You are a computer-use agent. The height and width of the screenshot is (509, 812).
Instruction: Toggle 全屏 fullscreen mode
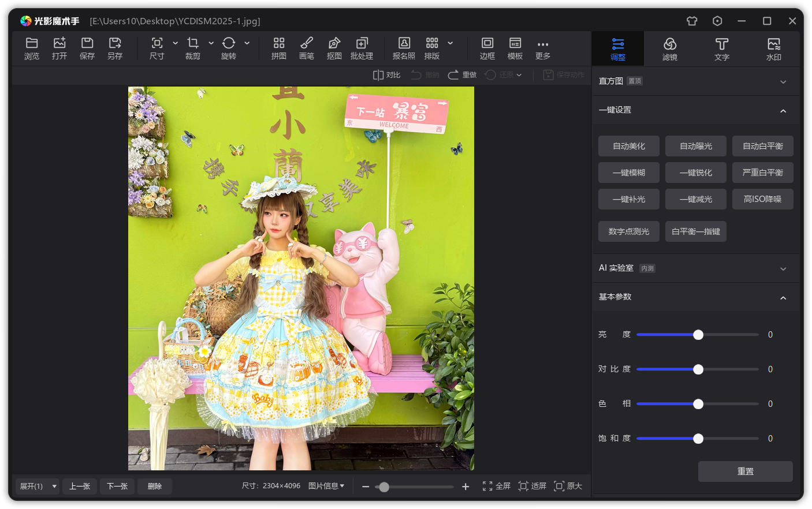496,486
